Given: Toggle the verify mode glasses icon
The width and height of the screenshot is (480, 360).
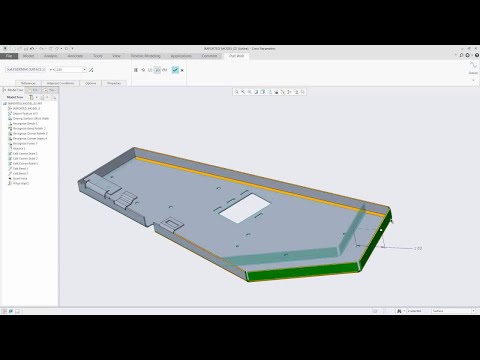Looking at the screenshot, I should (x=165, y=70).
